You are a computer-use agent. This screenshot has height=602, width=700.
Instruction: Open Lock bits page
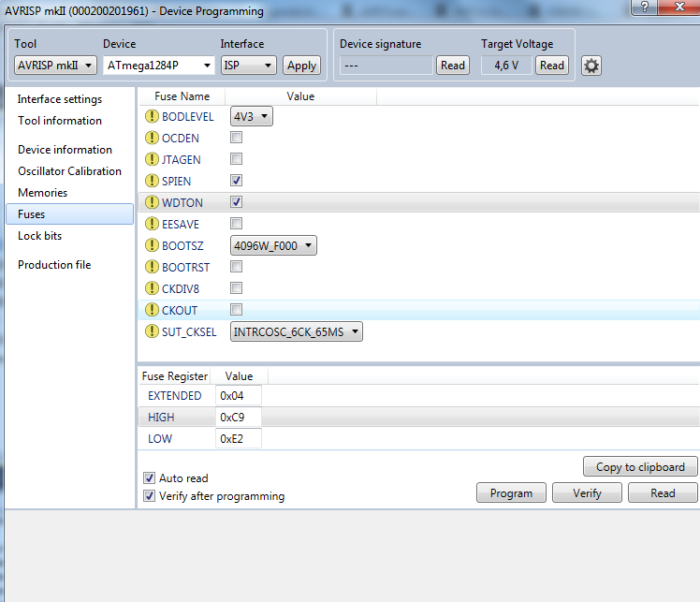point(39,236)
